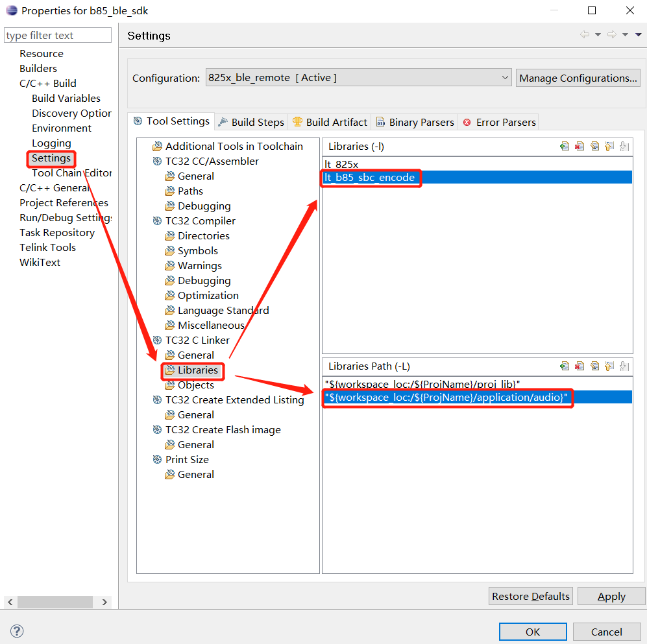The image size is (647, 644).
Task: Click the Manage Configurations button
Action: click(578, 78)
